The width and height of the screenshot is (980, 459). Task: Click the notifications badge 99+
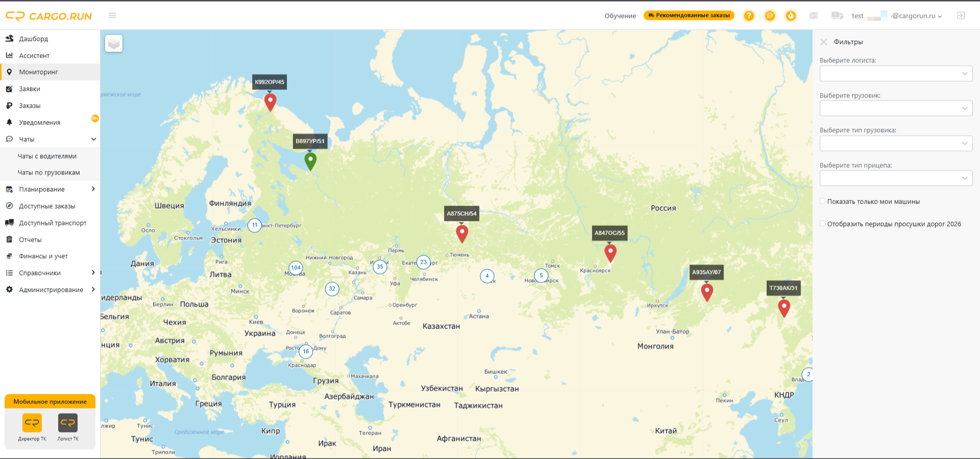coord(95,118)
